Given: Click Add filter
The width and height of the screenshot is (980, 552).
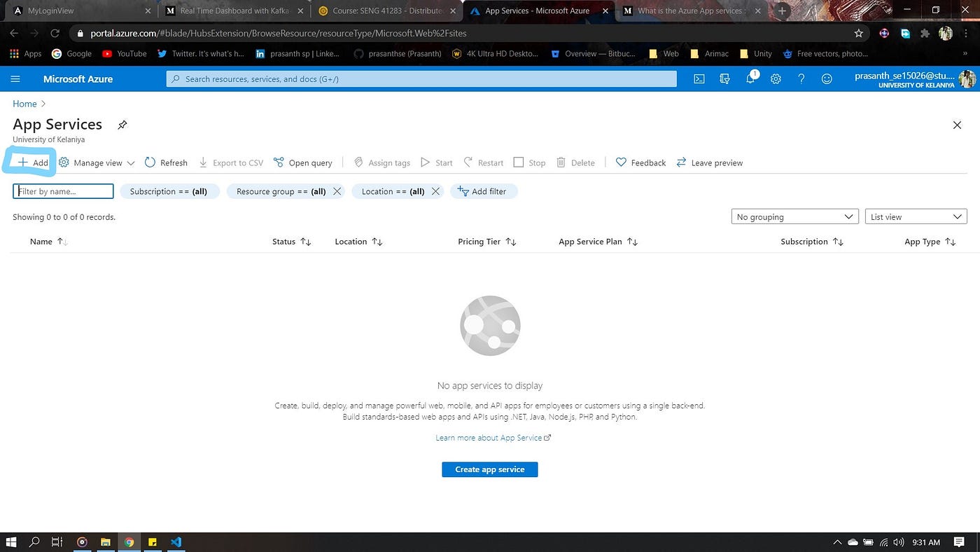Looking at the screenshot, I should click(x=484, y=191).
